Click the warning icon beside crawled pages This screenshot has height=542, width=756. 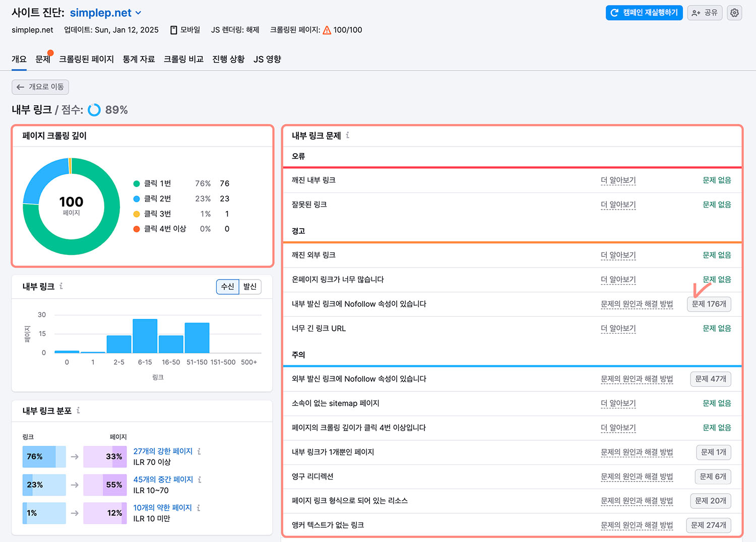pos(327,30)
